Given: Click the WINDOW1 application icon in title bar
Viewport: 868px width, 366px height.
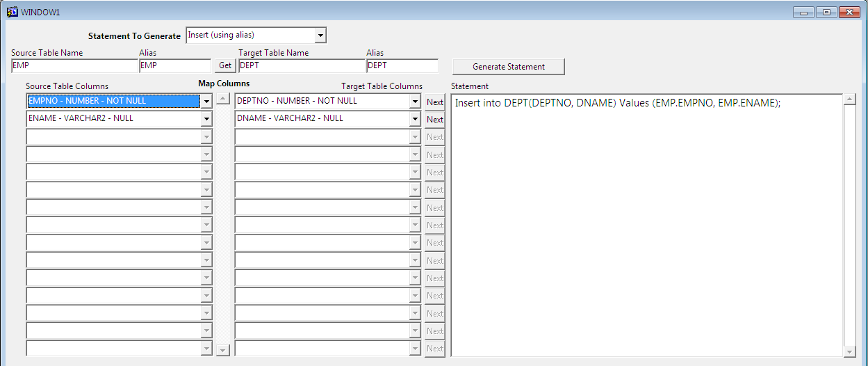Looking at the screenshot, I should point(12,12).
